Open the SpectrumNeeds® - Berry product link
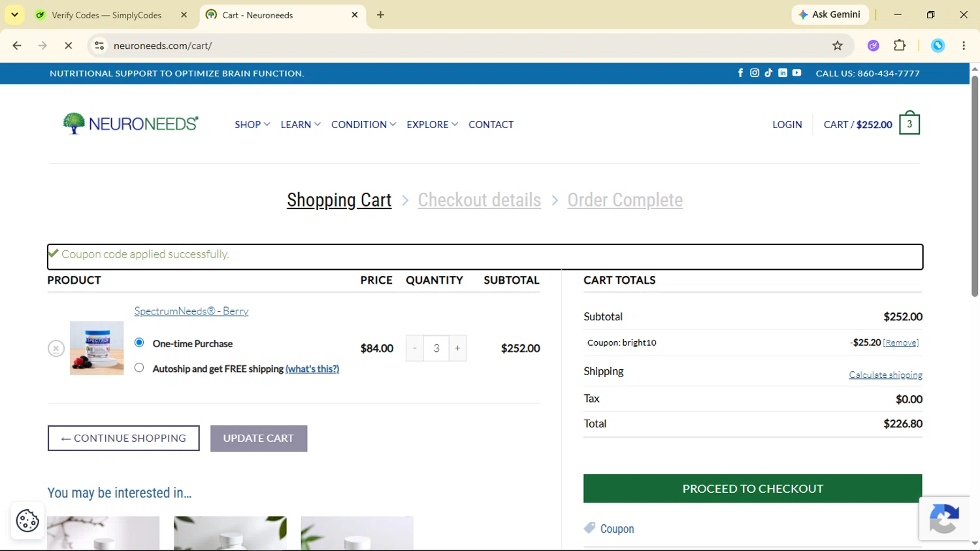980x551 pixels. click(x=191, y=311)
